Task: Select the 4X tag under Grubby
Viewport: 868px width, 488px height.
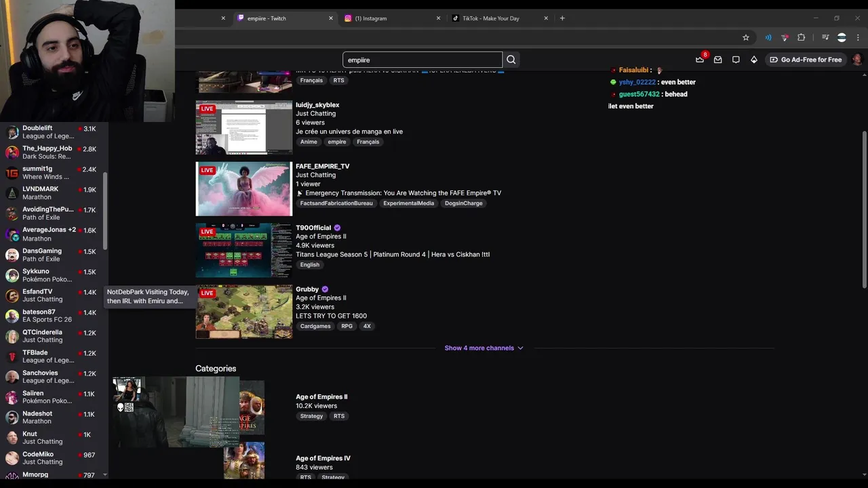Action: (367, 326)
